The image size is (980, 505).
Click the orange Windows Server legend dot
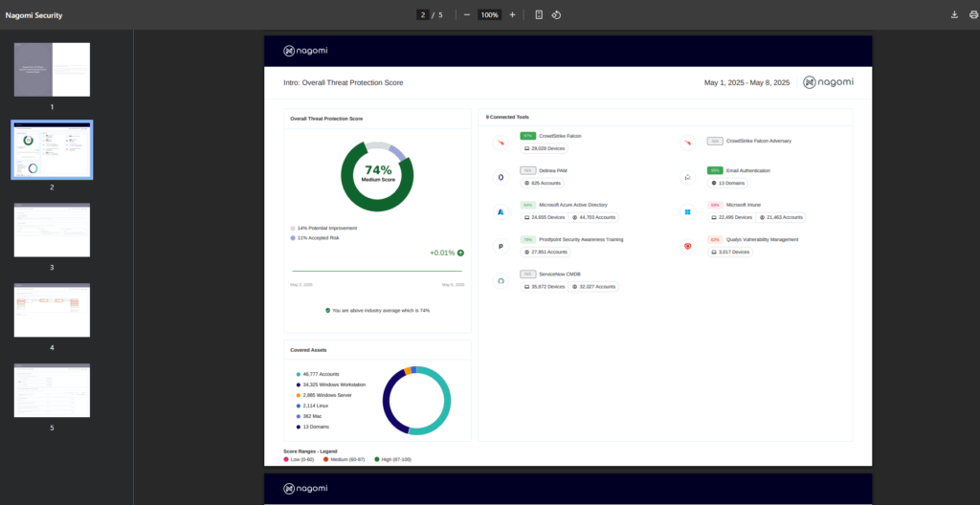[x=299, y=396]
